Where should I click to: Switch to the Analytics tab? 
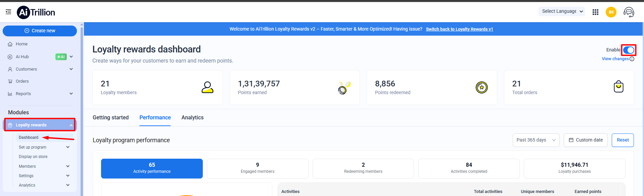(x=192, y=118)
